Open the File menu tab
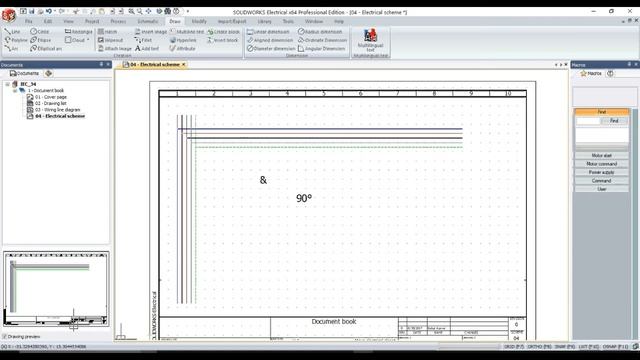The width and height of the screenshot is (640, 360). pyautogui.click(x=29, y=21)
